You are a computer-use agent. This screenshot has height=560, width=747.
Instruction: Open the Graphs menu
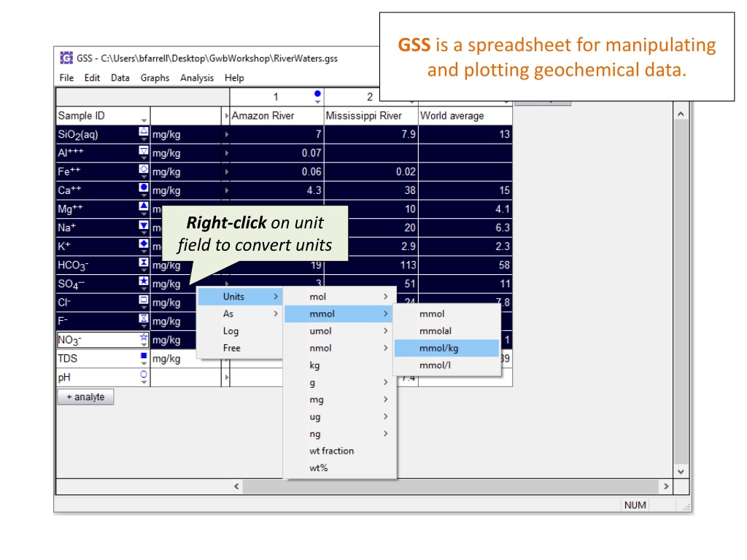point(155,77)
